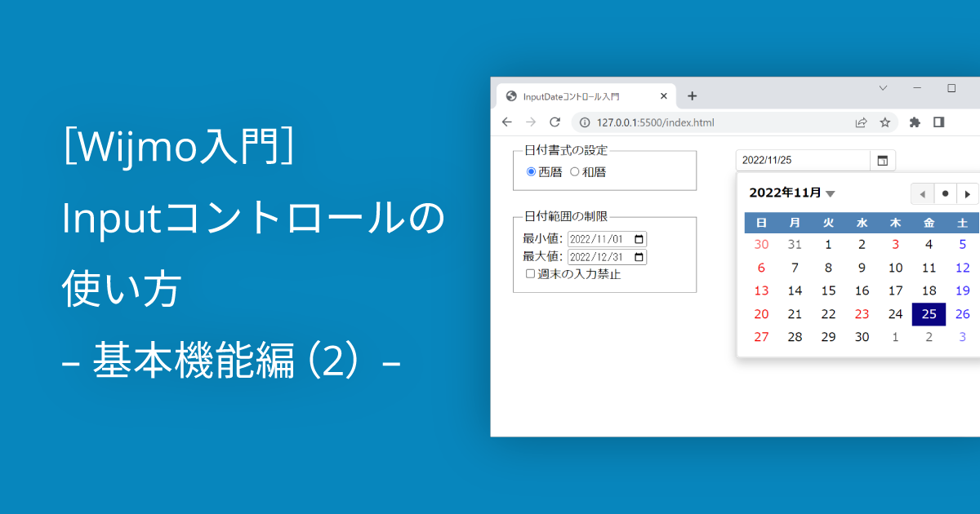Choose Sunday the 13th in calendar
The height and width of the screenshot is (514, 980).
762,290
